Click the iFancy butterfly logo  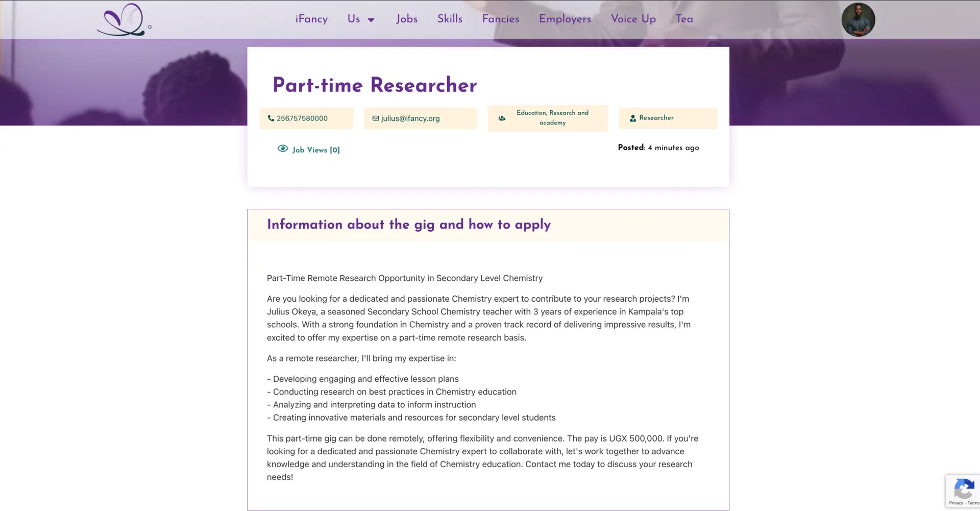click(124, 20)
